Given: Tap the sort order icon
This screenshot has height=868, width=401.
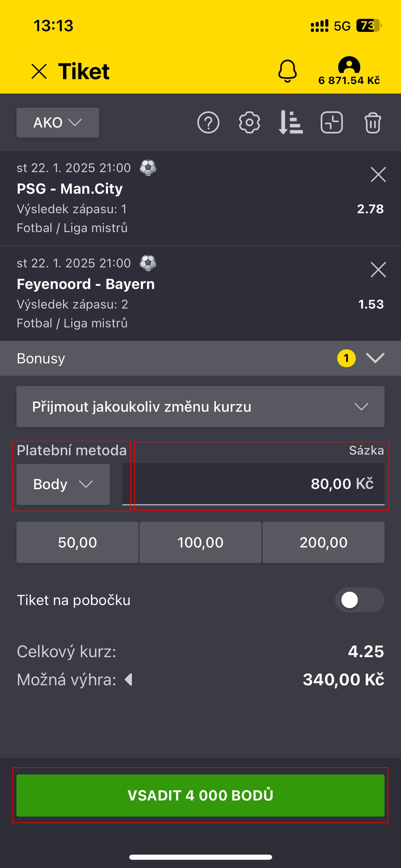Looking at the screenshot, I should (x=291, y=122).
